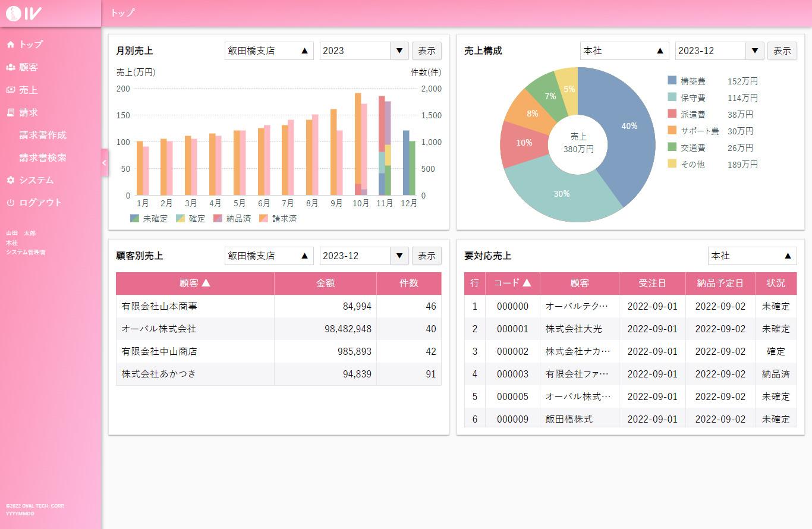Click the sales icon beside 売上

pos(11,90)
